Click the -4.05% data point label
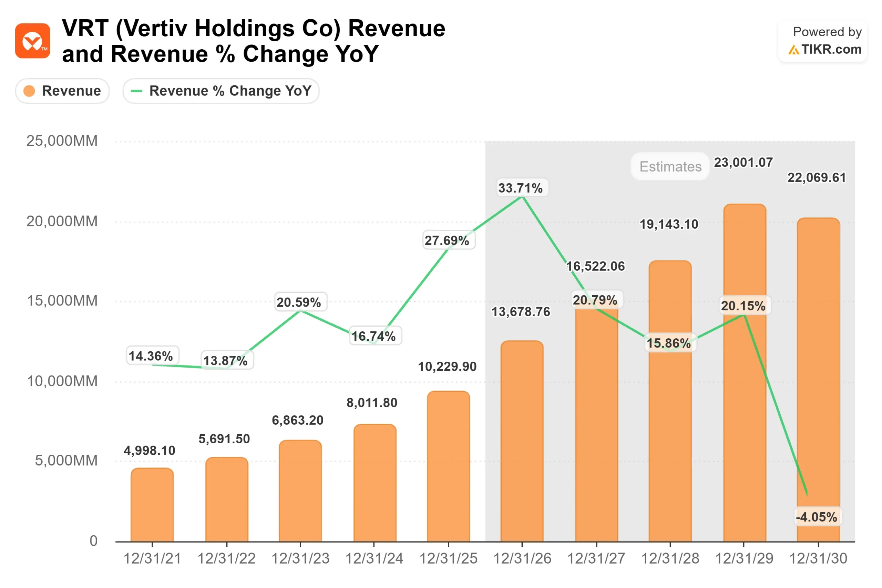This screenshot has width=882, height=588. pos(817,517)
